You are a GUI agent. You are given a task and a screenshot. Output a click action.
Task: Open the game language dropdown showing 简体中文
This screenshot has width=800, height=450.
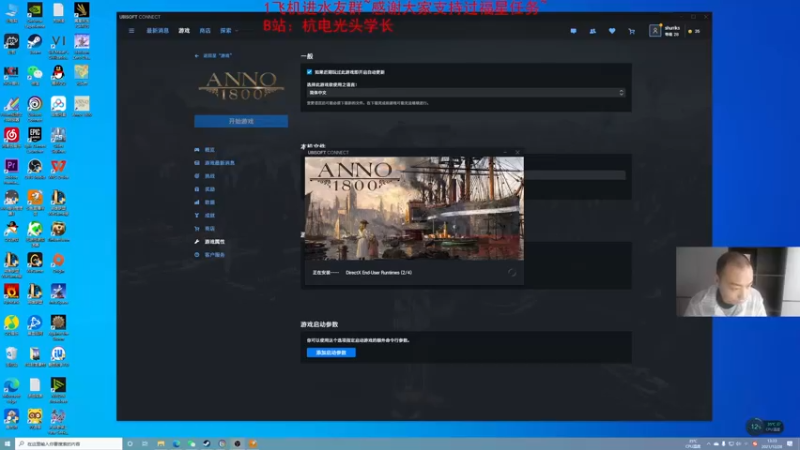(466, 92)
